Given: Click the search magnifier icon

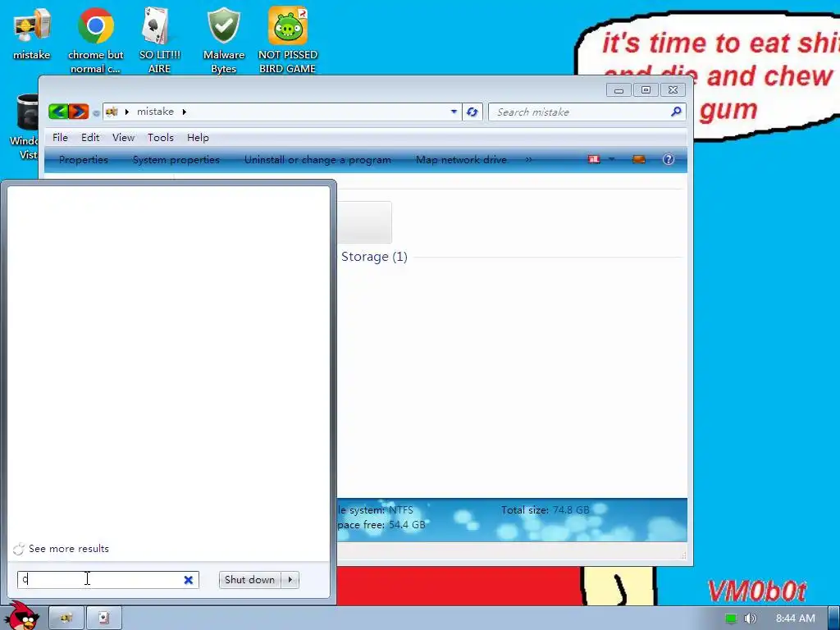Looking at the screenshot, I should (676, 112).
